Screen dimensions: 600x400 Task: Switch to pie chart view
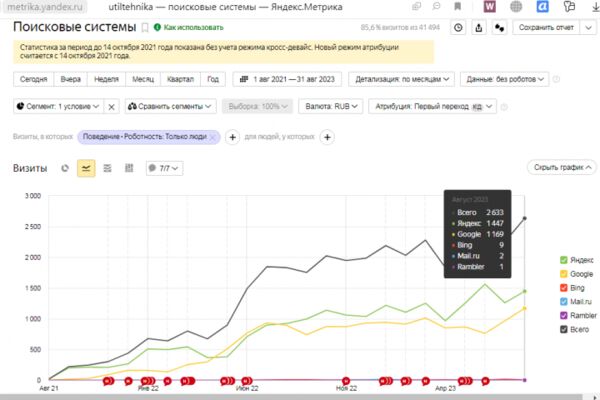click(x=65, y=168)
